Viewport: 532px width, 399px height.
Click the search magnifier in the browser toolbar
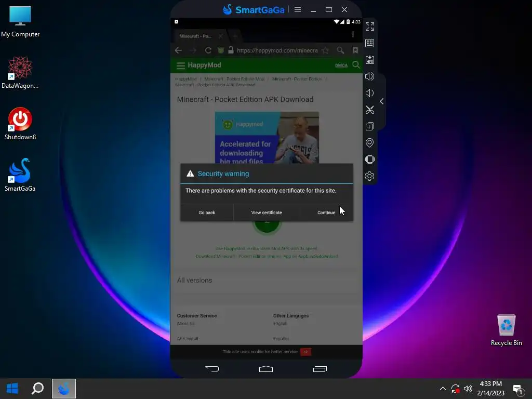pos(340,50)
